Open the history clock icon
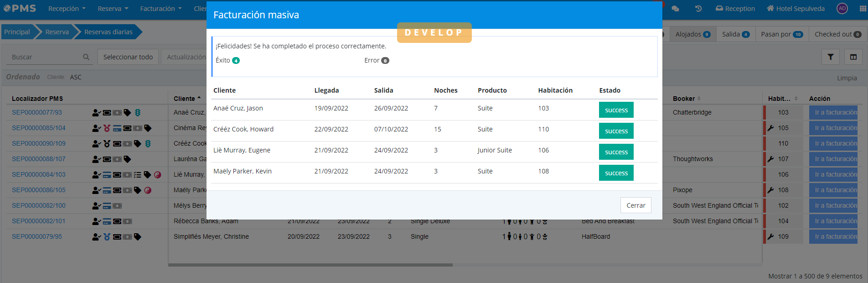 point(698,9)
